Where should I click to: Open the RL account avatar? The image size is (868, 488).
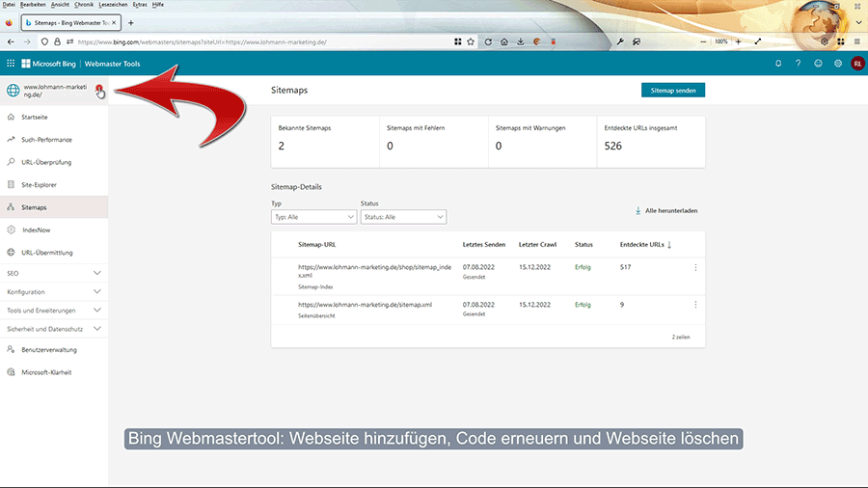(857, 64)
